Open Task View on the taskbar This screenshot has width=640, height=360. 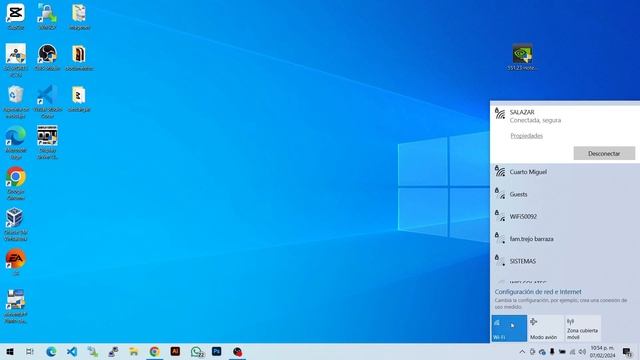point(30,351)
